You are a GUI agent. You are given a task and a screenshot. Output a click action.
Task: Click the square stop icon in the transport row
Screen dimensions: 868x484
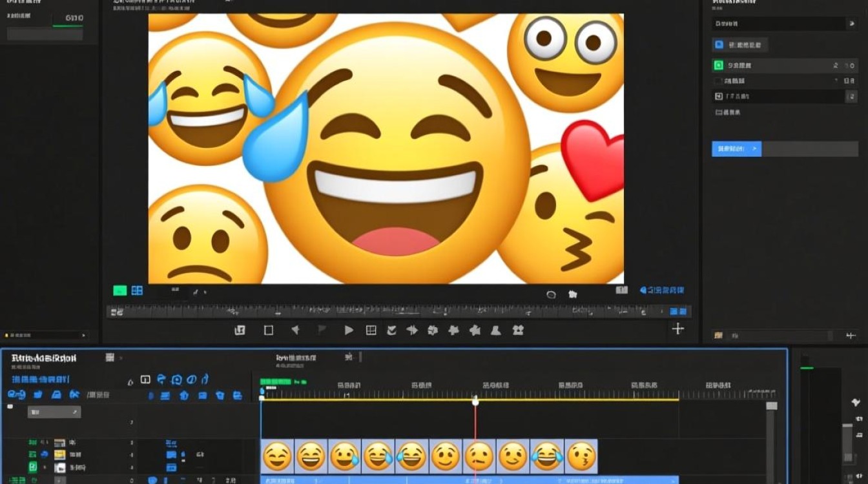(269, 330)
